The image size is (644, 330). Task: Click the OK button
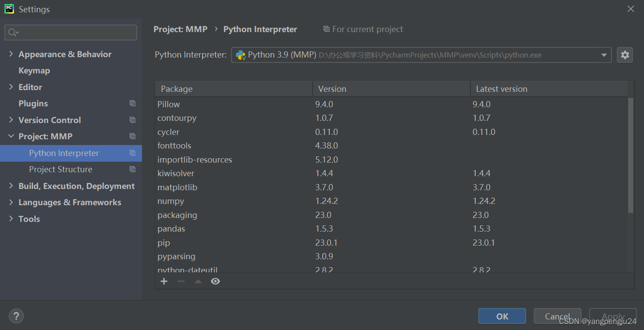pyautogui.click(x=502, y=316)
